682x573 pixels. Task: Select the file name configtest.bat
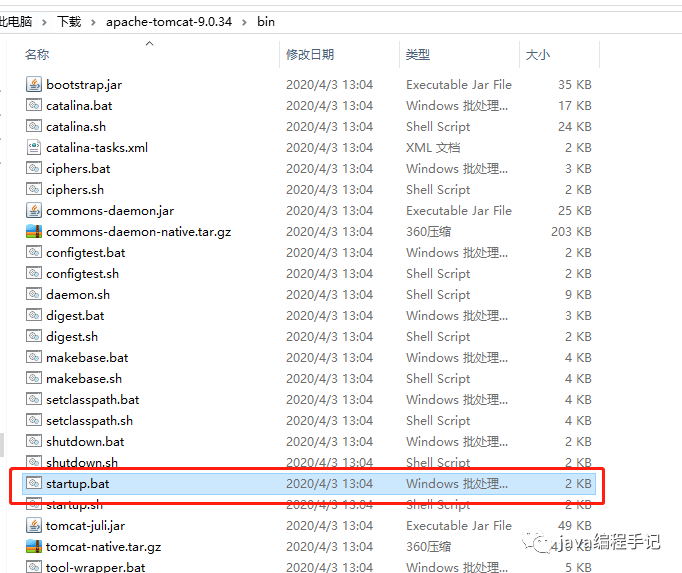pos(86,252)
